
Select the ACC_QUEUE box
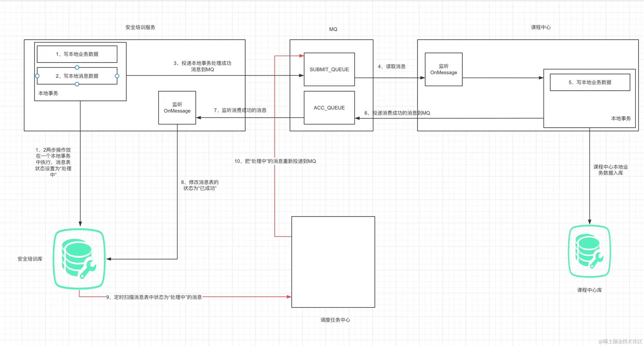point(329,108)
